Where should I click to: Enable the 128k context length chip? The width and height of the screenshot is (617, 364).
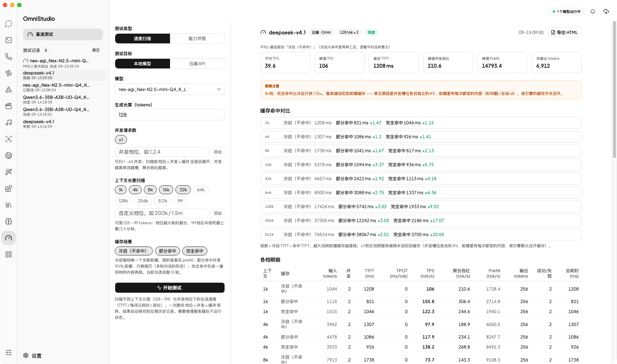click(123, 201)
